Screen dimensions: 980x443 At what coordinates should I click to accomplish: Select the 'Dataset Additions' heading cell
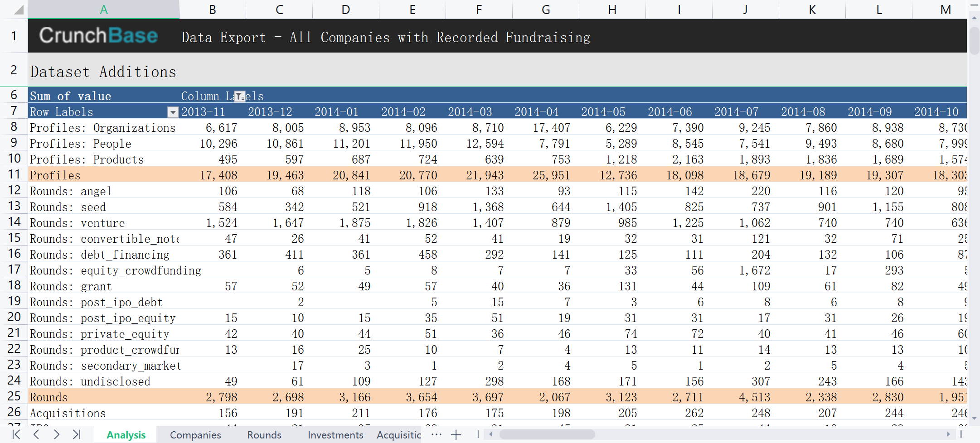(104, 72)
